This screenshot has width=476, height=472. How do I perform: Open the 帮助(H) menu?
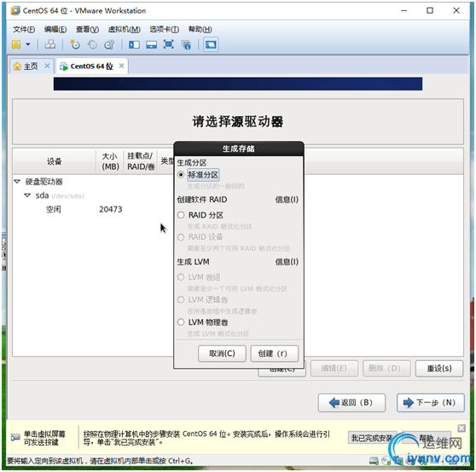pyautogui.click(x=200, y=29)
